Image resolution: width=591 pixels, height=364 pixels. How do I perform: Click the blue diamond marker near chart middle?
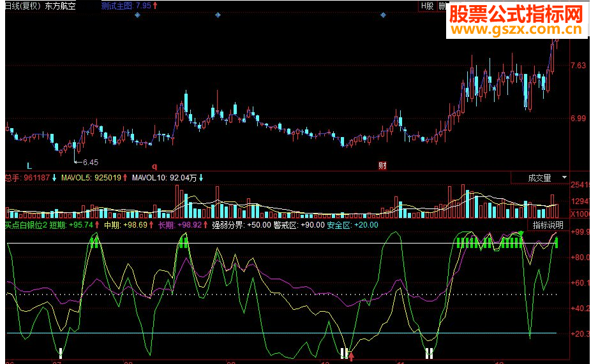(x=220, y=15)
